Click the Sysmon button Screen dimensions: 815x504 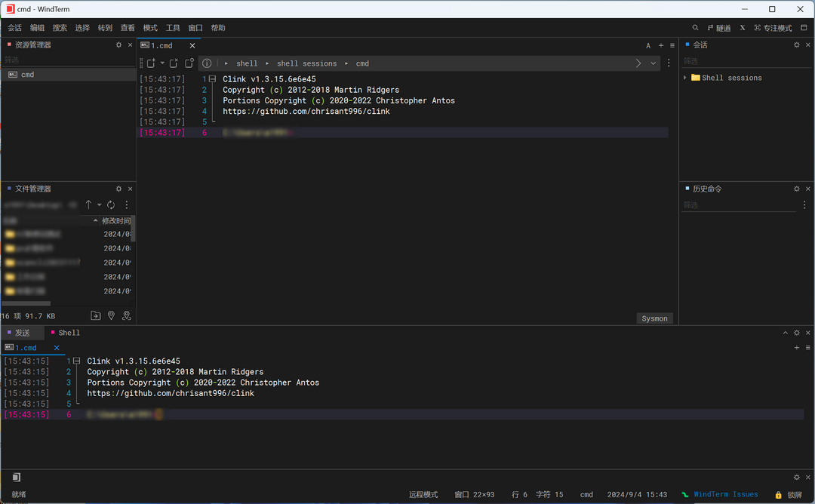click(654, 318)
